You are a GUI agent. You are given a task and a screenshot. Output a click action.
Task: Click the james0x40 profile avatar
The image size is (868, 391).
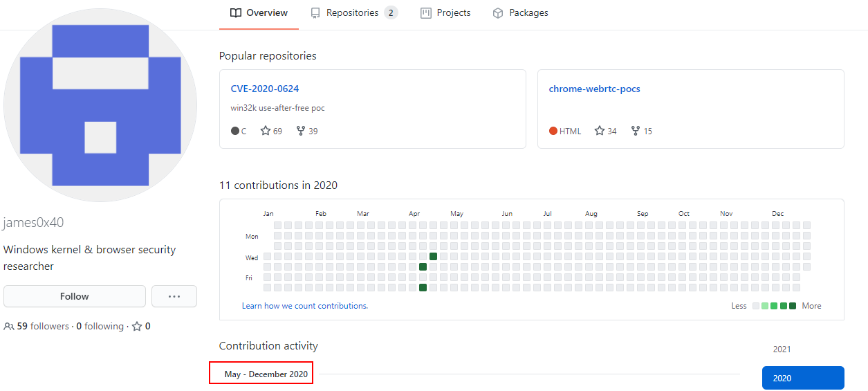click(x=100, y=105)
